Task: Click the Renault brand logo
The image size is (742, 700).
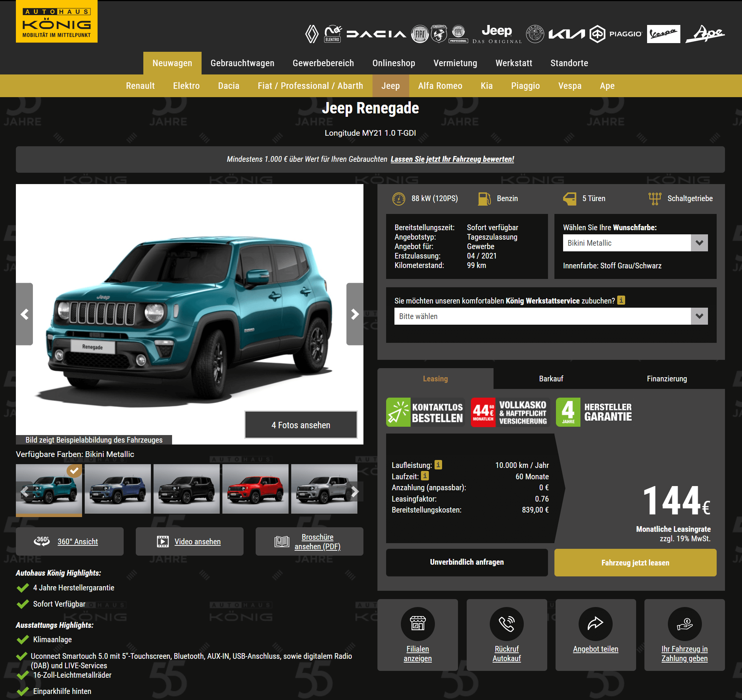Action: coord(312,34)
